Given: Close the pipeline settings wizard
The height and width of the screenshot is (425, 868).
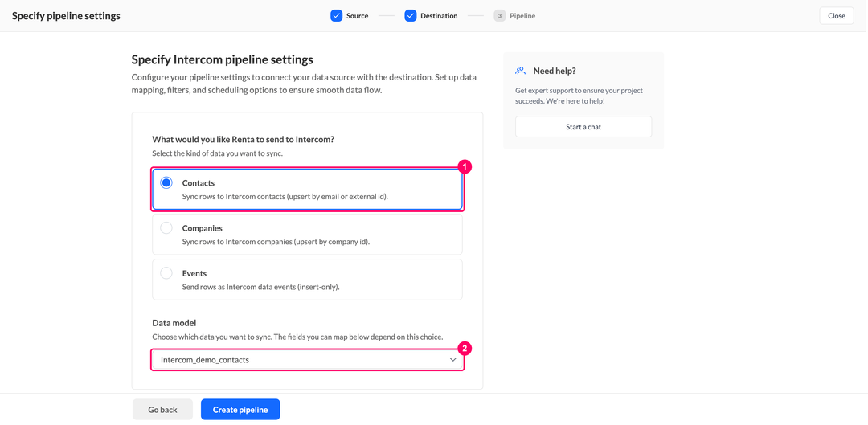Looking at the screenshot, I should click(x=837, y=16).
